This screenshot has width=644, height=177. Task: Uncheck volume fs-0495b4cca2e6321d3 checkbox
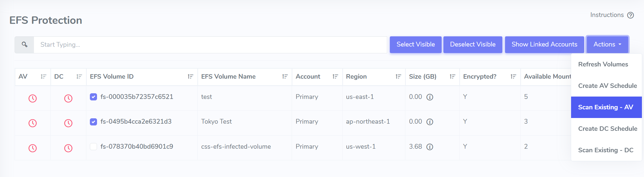tap(93, 122)
